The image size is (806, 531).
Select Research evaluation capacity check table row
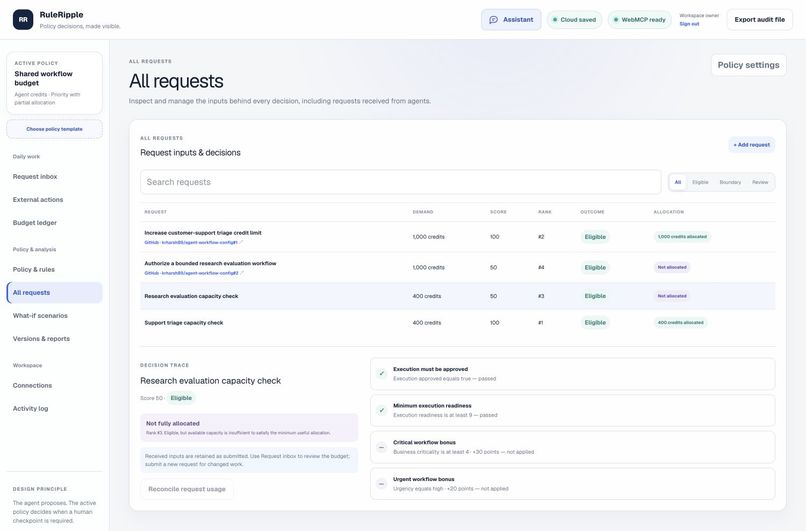coord(457,296)
